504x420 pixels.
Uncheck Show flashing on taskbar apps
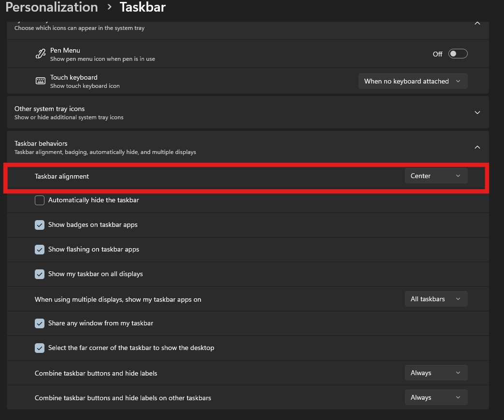click(x=40, y=250)
